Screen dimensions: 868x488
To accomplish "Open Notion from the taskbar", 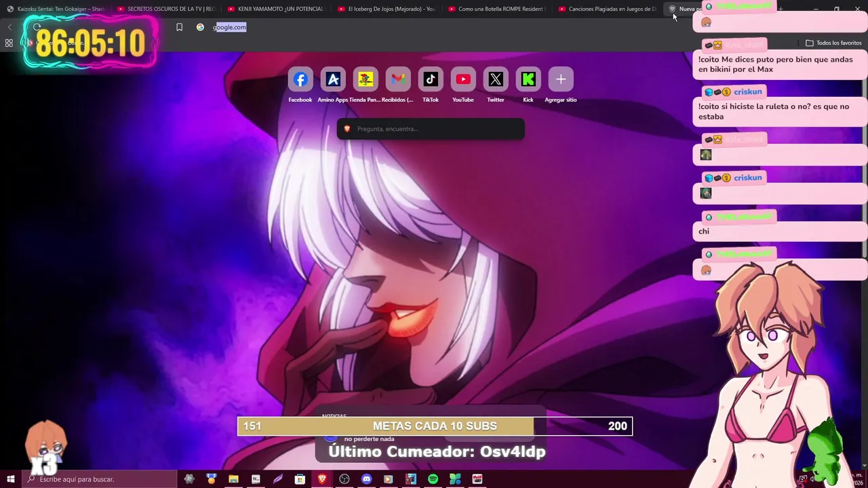I will [x=256, y=479].
